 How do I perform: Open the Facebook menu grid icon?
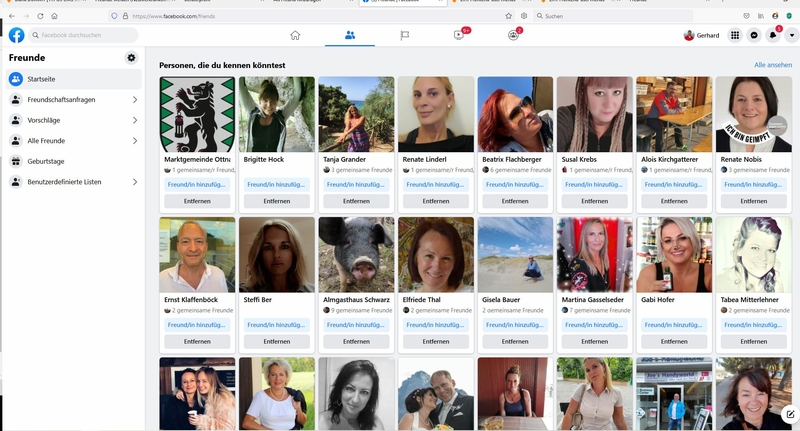coord(735,35)
